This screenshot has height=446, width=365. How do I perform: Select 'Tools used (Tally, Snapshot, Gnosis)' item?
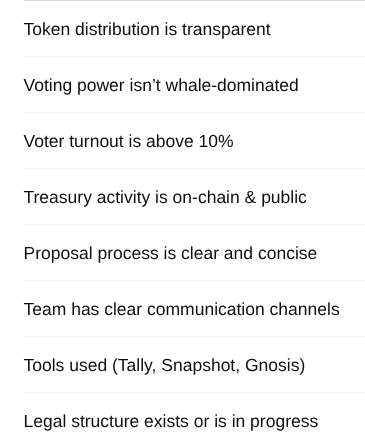pyautogui.click(x=194, y=365)
